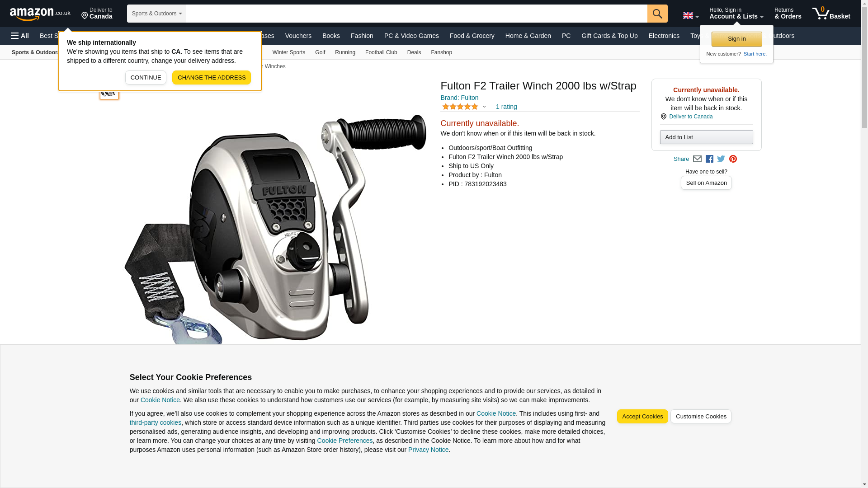Select the Winter Sports subcategory tab
This screenshot has height=488, width=868.
[x=288, y=52]
